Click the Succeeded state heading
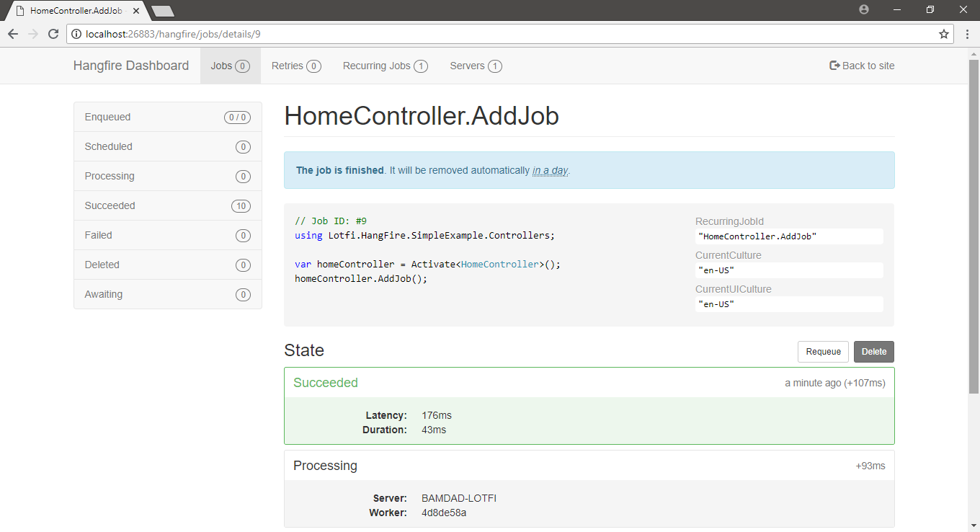 pyautogui.click(x=326, y=383)
